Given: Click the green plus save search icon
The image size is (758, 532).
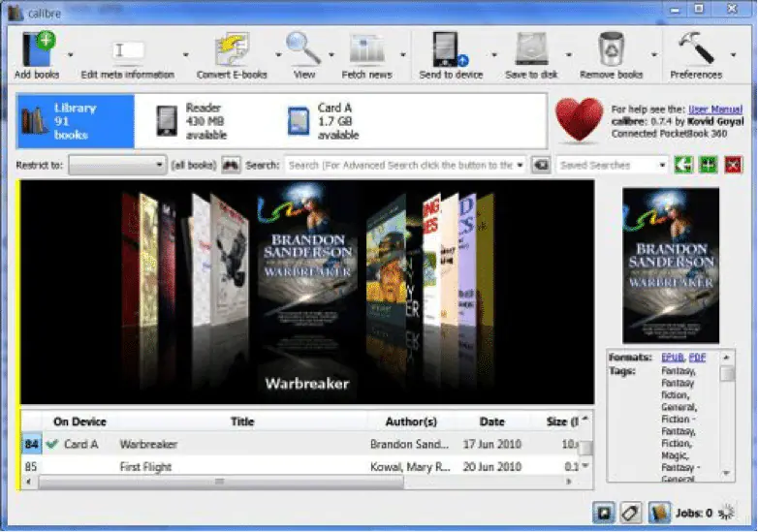Looking at the screenshot, I should coord(709,165).
